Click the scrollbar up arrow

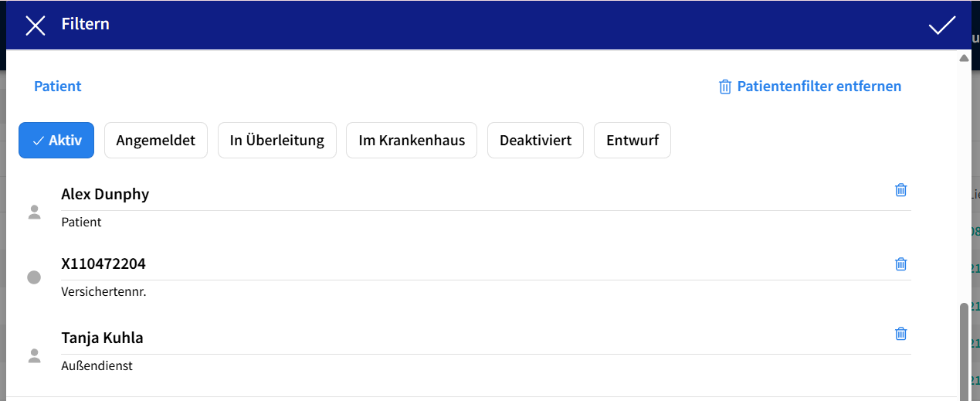tap(964, 59)
